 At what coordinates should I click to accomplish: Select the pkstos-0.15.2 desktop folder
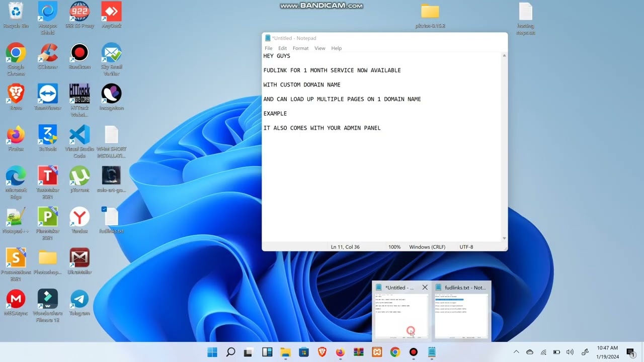point(430,15)
